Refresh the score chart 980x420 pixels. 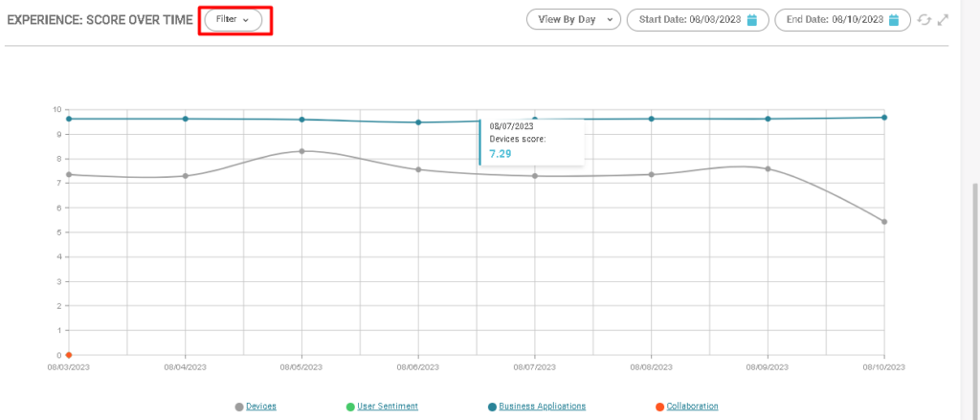pos(924,20)
